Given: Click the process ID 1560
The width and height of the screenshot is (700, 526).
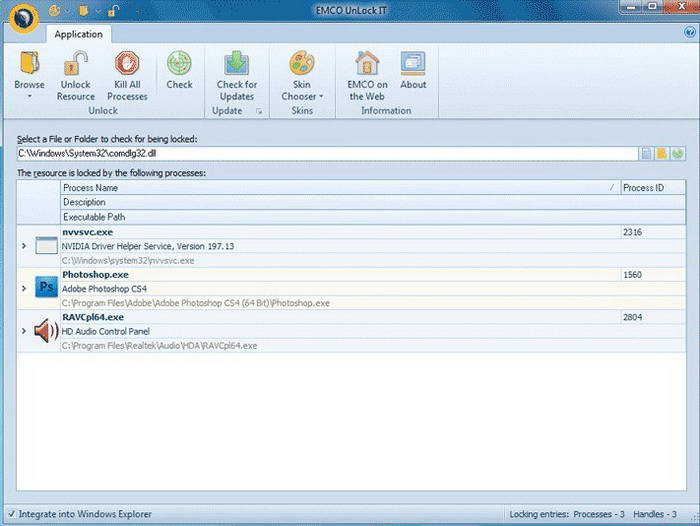Looking at the screenshot, I should pos(633,275).
